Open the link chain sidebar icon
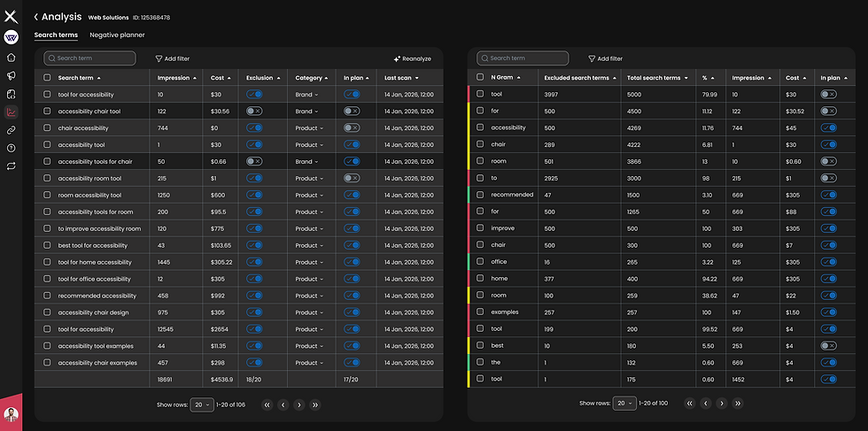Screen dimensions: 868x431 [x=11, y=130]
